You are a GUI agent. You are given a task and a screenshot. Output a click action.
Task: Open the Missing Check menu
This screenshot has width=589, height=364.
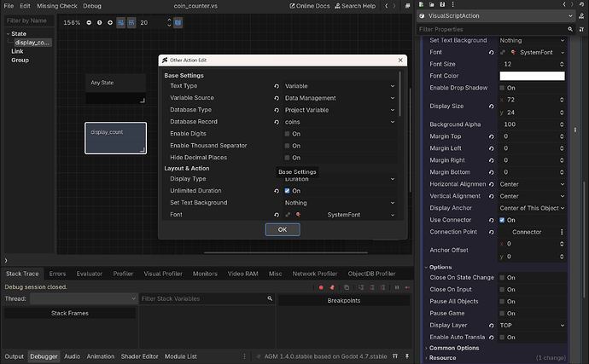tap(56, 6)
